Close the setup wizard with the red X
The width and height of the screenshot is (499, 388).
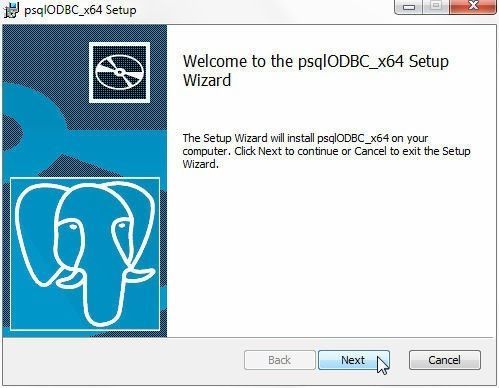[x=473, y=7]
